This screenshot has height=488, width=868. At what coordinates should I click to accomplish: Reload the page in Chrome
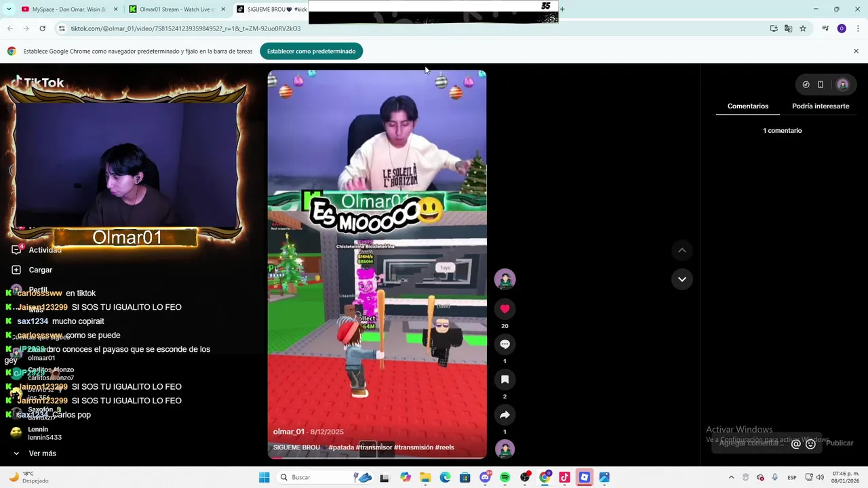coord(42,28)
